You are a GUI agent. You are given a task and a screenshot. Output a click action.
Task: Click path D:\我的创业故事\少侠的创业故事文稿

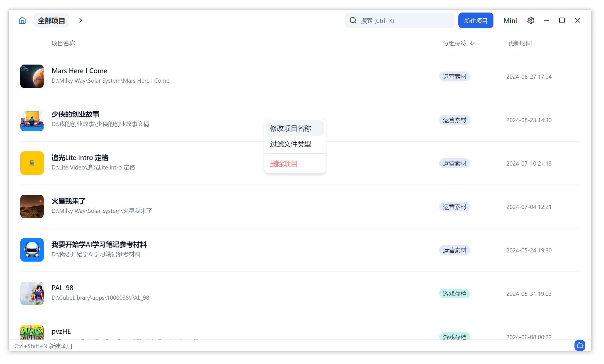tap(100, 124)
